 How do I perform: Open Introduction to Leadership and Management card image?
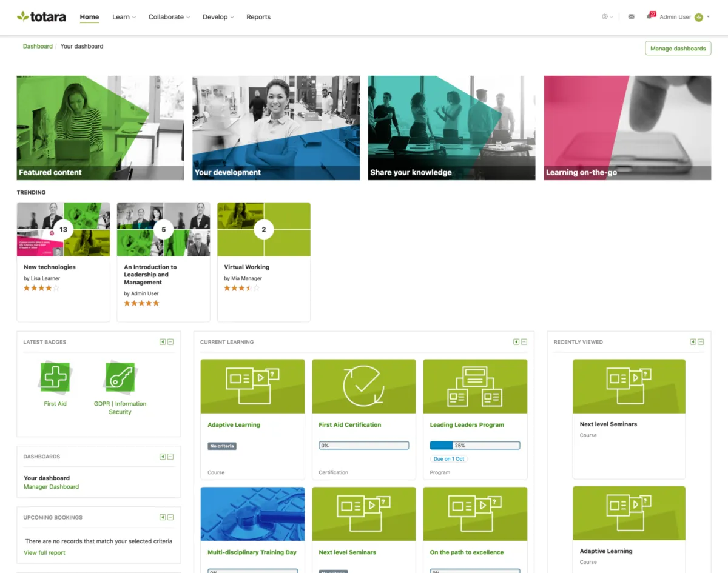(x=164, y=230)
